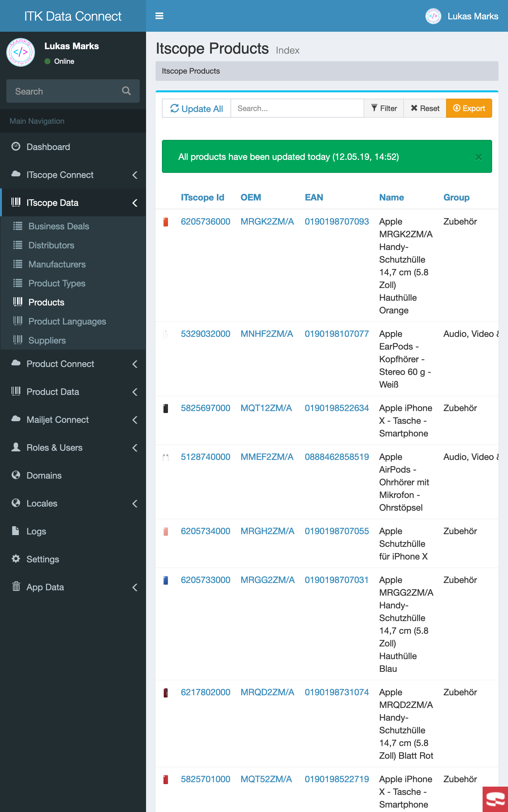Open OEM link MQT52ZM/A

(x=266, y=779)
